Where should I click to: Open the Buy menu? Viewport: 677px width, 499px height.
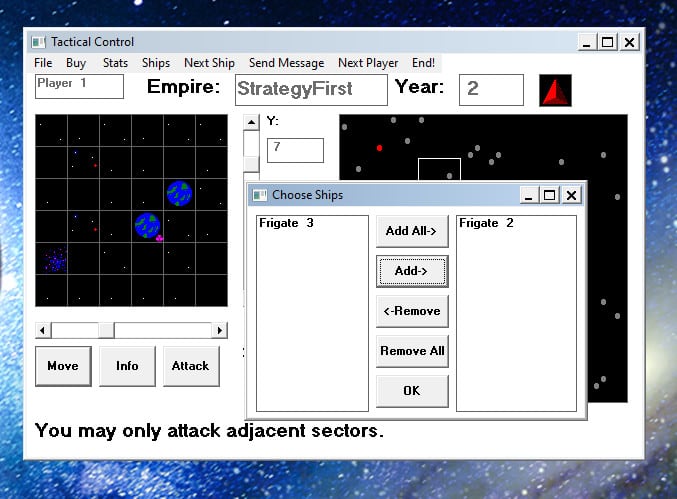tap(76, 63)
